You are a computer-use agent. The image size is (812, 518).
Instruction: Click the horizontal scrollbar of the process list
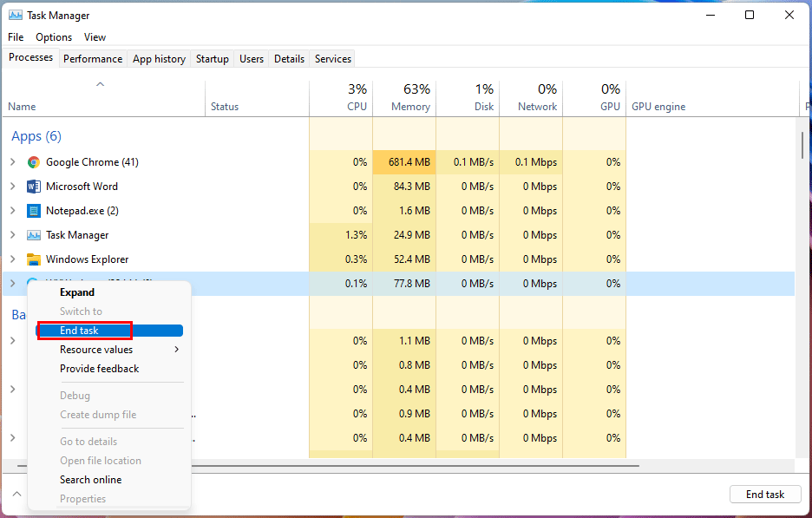coord(328,466)
